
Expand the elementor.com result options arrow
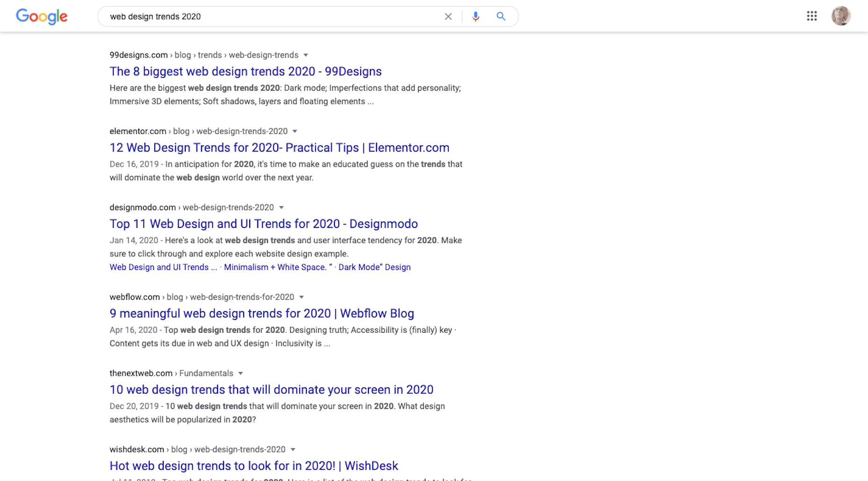pos(295,131)
